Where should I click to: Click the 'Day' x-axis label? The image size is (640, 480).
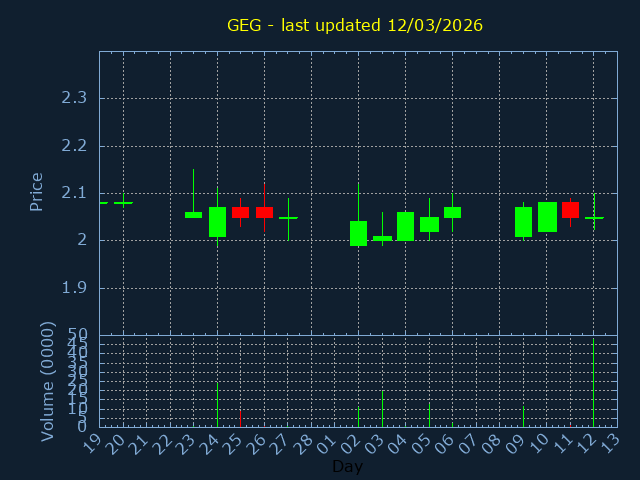point(347,467)
